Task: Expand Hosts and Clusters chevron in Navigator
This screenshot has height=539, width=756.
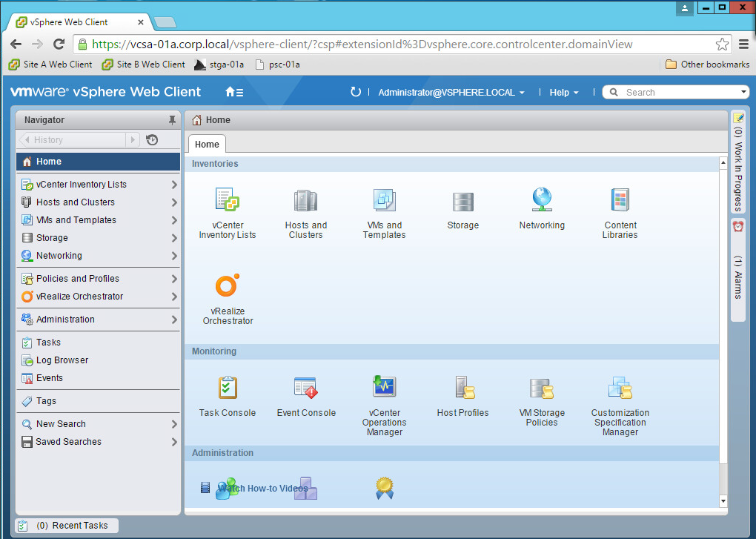Action: point(174,202)
